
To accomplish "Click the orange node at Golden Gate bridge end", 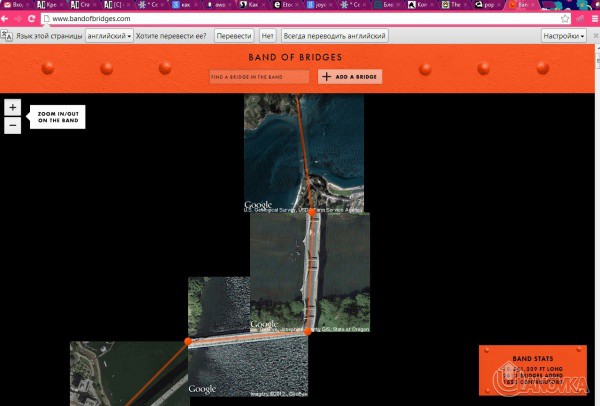I will coord(312,212).
